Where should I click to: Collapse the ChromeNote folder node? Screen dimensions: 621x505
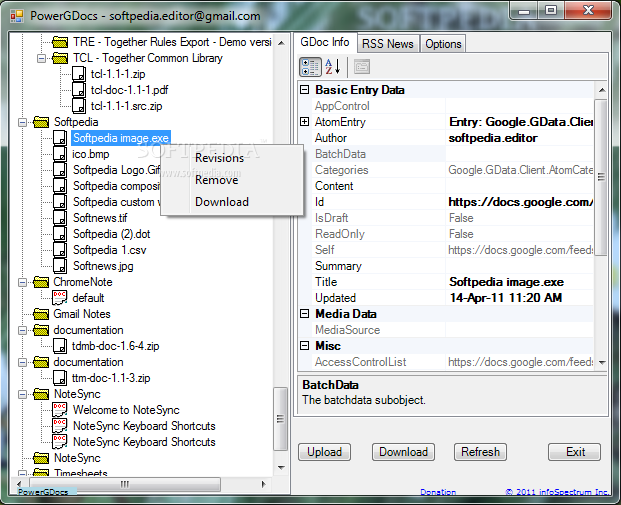pos(23,282)
